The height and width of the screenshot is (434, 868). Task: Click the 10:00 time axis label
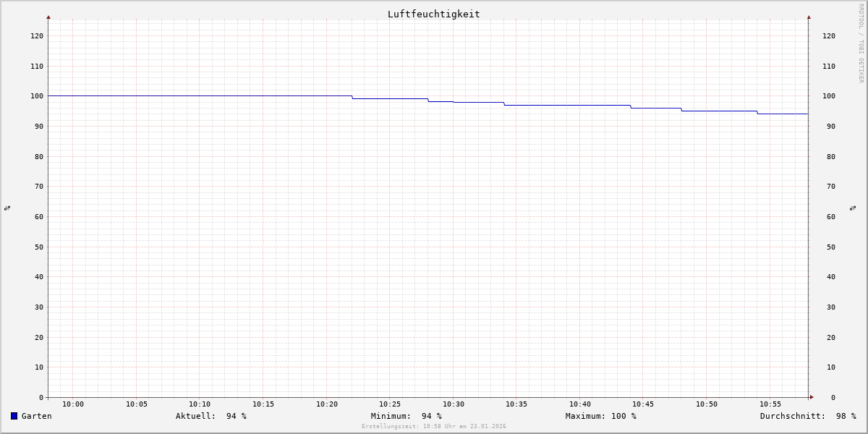(73, 404)
